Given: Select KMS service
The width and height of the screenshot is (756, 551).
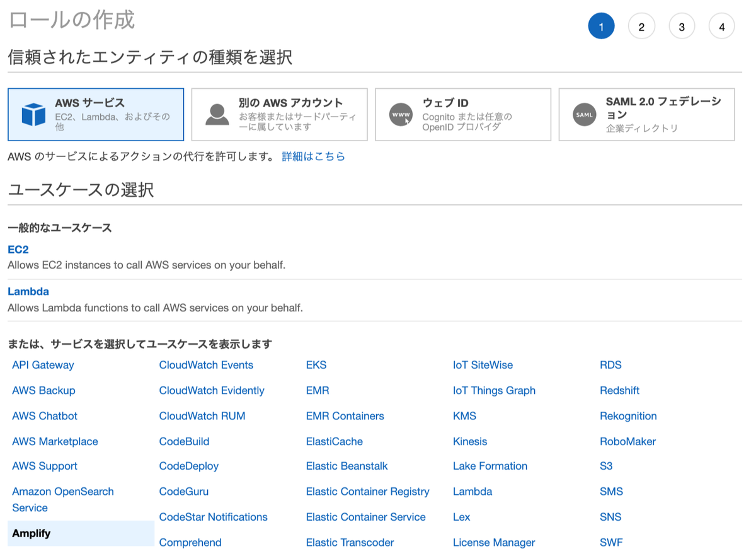Looking at the screenshot, I should click(464, 416).
